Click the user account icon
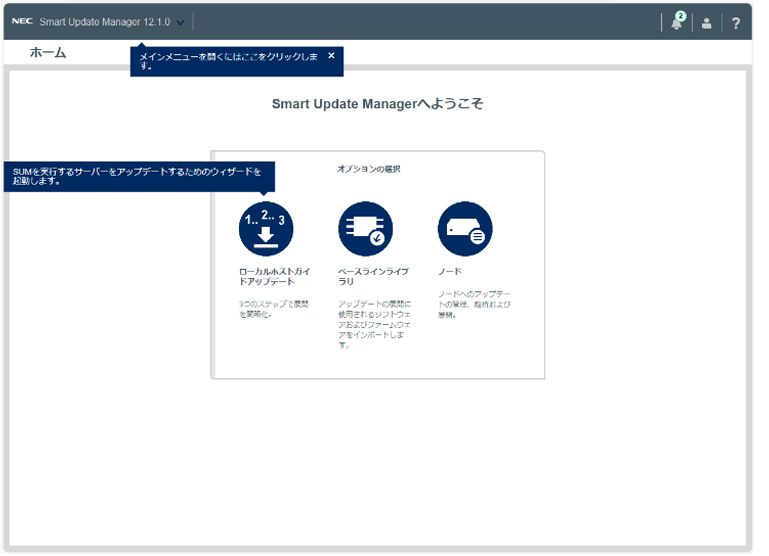 pyautogui.click(x=706, y=23)
